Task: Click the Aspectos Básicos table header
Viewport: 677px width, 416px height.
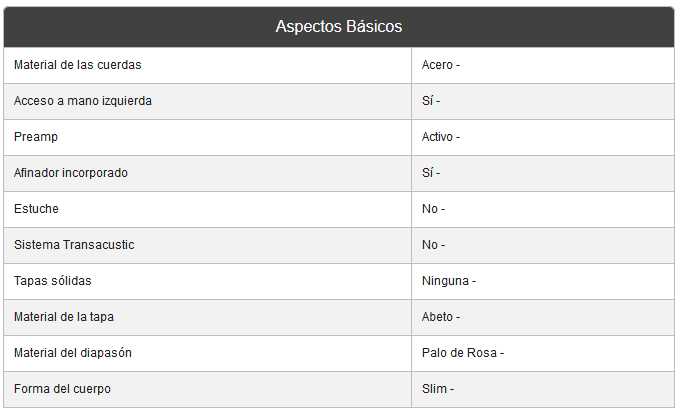Action: coord(338,27)
